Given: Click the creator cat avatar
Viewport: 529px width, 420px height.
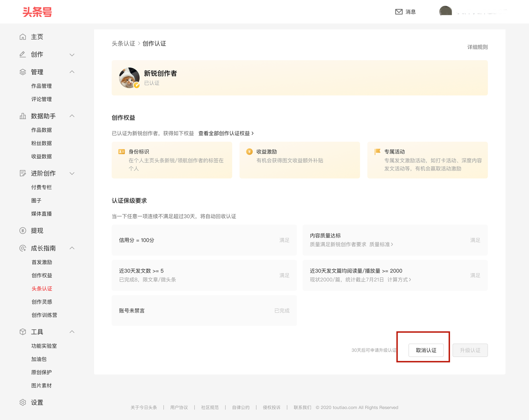Looking at the screenshot, I should click(x=129, y=78).
